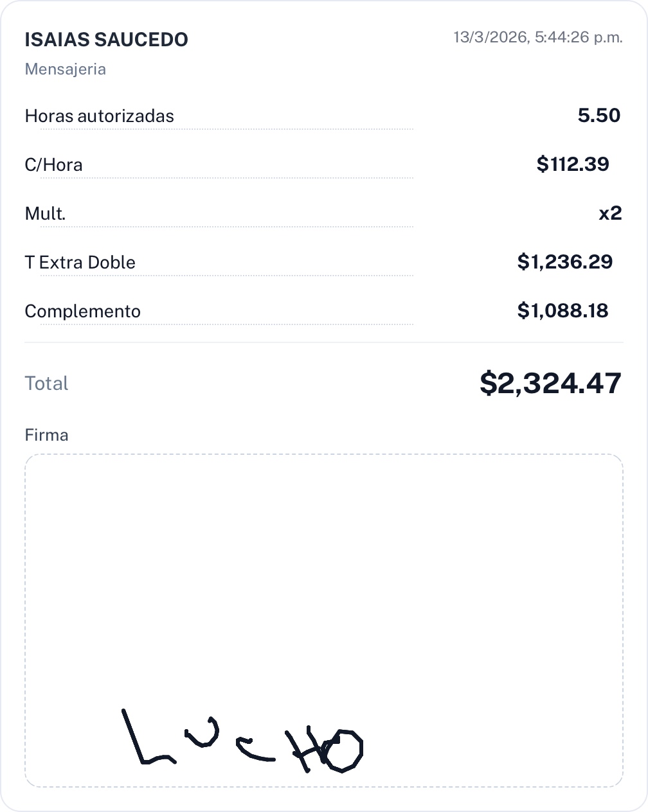Select the $112.39 hourly cost value

(572, 164)
